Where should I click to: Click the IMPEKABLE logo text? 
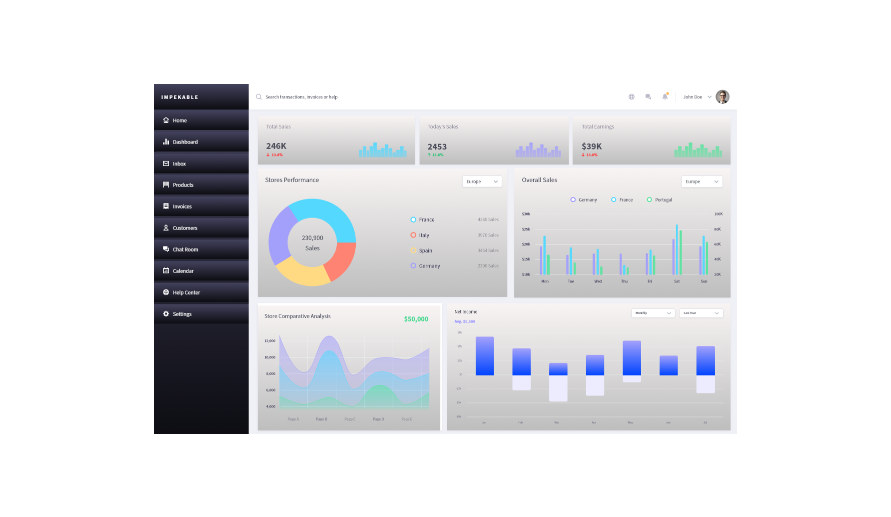[x=181, y=97]
